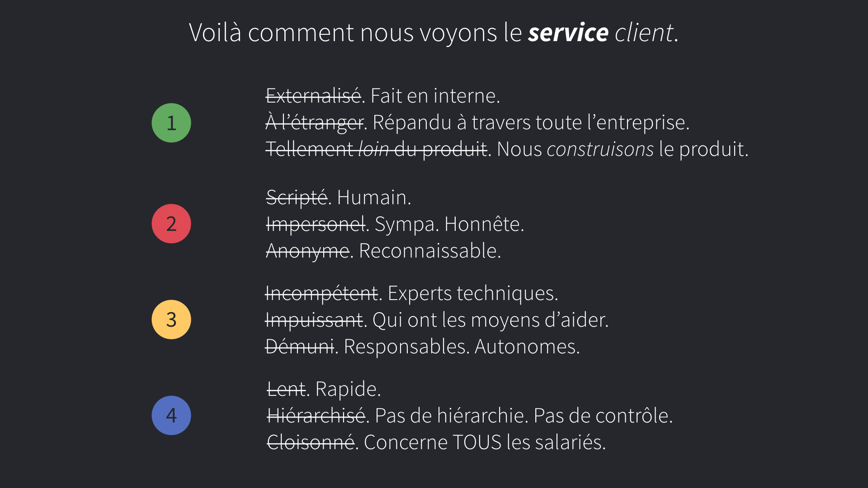Click the text "Qui ont les moyens d'aider."

click(x=491, y=320)
